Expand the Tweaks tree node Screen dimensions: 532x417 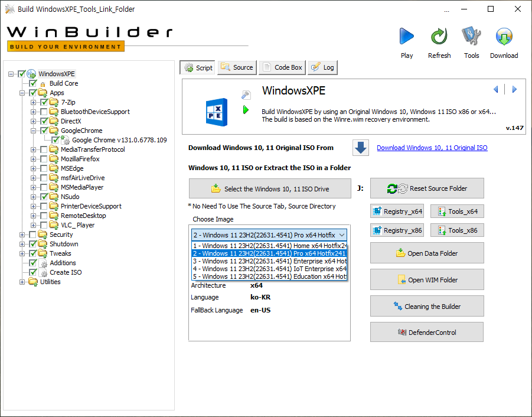(x=22, y=253)
